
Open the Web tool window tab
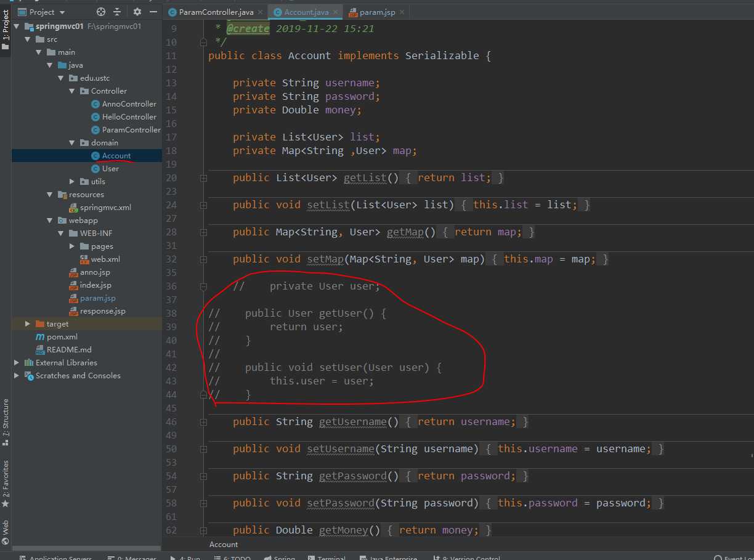(6, 532)
